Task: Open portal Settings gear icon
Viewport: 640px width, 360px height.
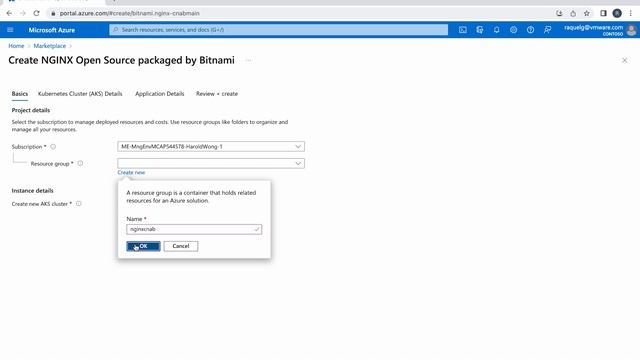Action: [x=513, y=30]
